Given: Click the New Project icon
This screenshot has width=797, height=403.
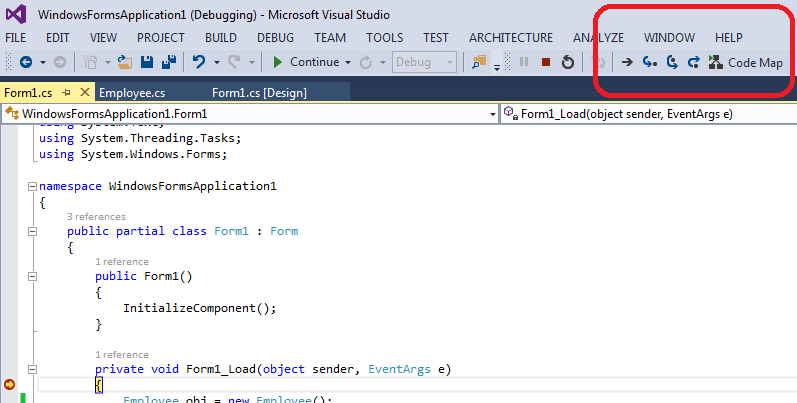Looking at the screenshot, I should [x=90, y=62].
